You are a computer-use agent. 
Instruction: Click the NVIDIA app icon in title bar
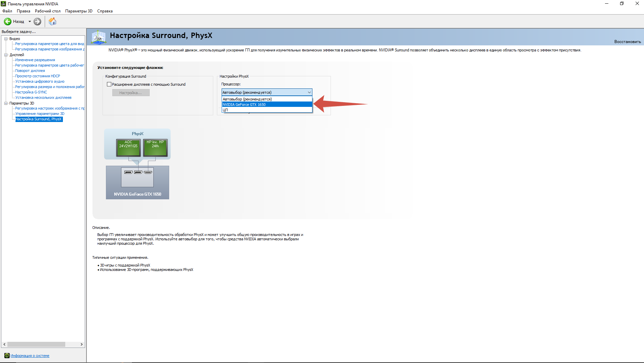pyautogui.click(x=3, y=4)
